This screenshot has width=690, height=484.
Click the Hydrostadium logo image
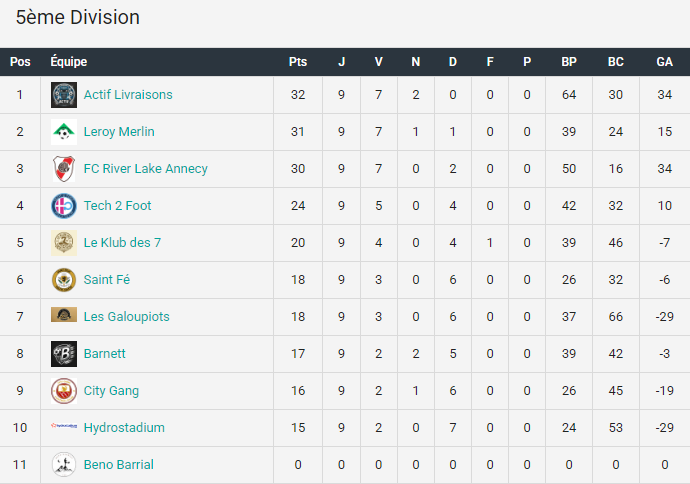click(64, 425)
